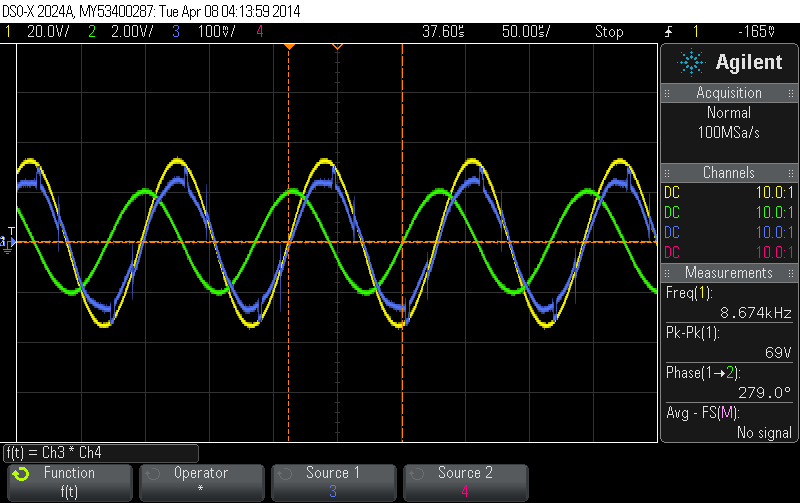Select the hollow orange delay reference marker
This screenshot has width=800, height=503.
pos(337,46)
